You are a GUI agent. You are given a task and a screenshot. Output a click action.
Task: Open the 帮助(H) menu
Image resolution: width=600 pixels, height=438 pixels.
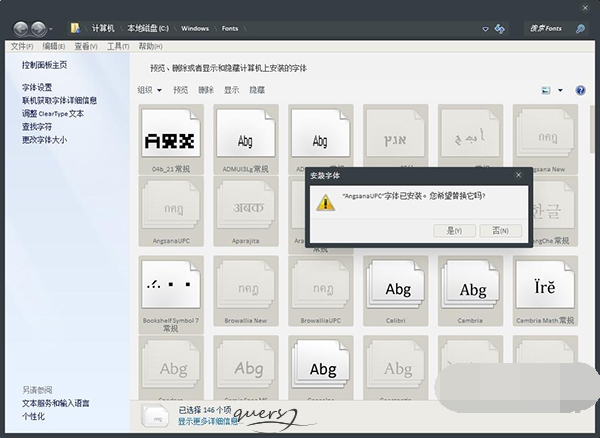(x=150, y=46)
